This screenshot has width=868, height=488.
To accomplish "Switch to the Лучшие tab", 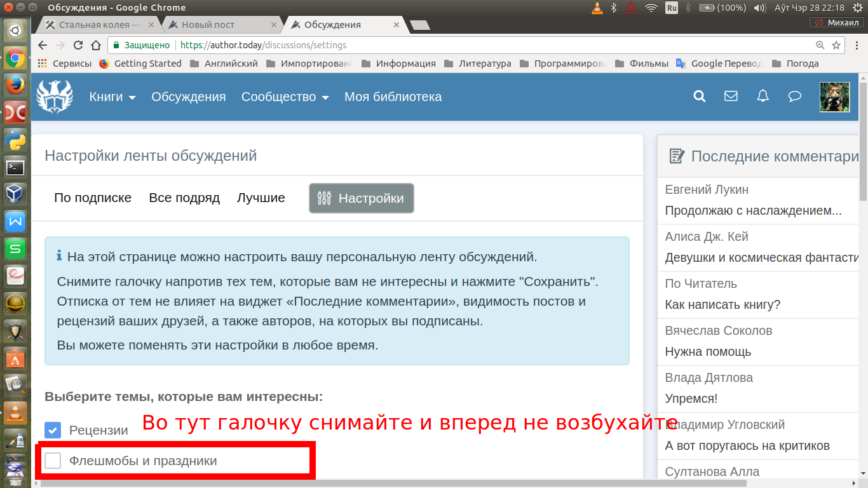I will (x=261, y=198).
